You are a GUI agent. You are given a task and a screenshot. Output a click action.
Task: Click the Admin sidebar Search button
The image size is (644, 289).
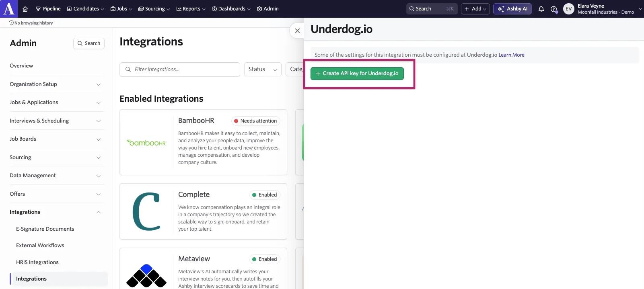(x=89, y=43)
